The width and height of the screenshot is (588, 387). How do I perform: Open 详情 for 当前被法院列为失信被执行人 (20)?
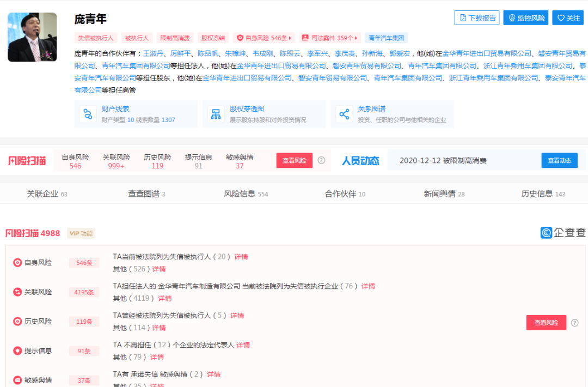click(241, 257)
